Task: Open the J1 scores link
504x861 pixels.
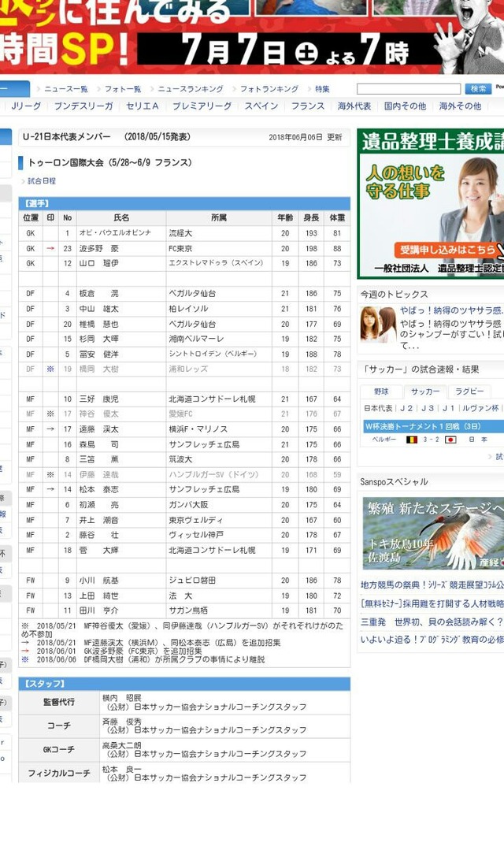Action: [x=449, y=408]
